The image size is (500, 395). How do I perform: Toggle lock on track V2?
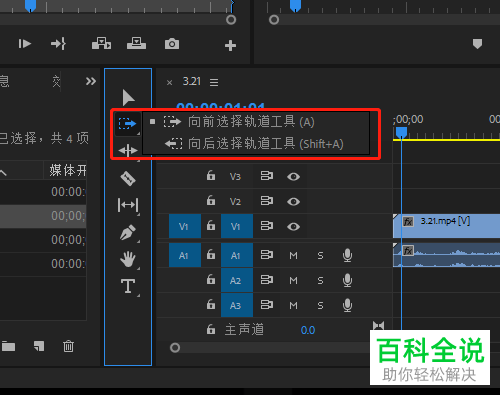211,200
